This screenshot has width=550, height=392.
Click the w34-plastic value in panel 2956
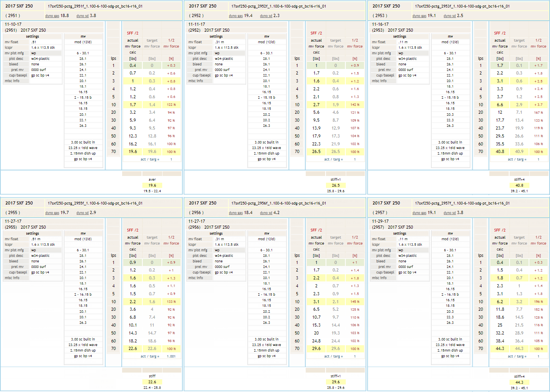tap(224, 256)
